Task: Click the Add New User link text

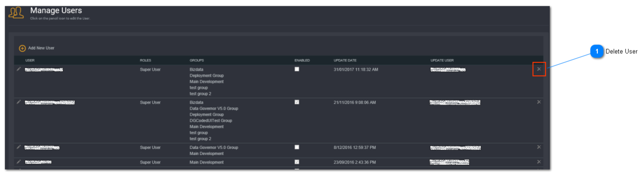Action: [x=41, y=48]
